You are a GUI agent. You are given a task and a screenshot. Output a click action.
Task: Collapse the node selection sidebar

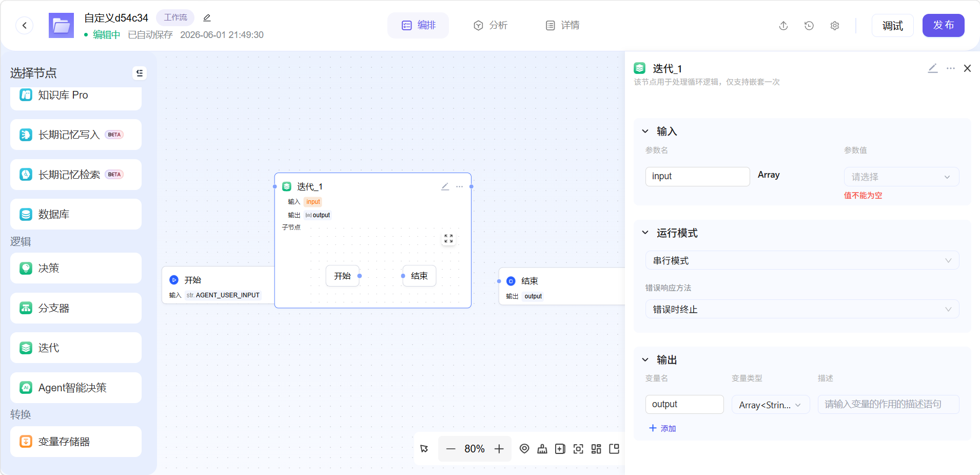[x=140, y=73]
